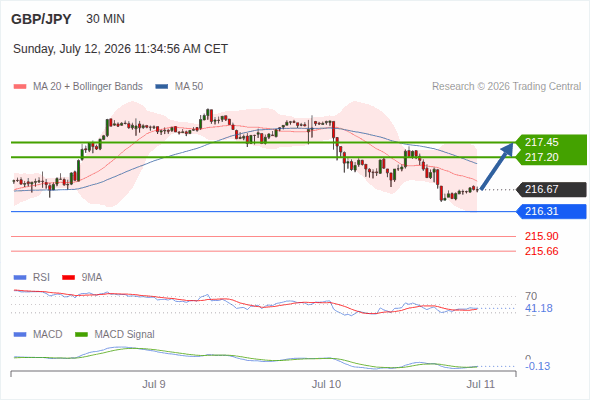Click the 9MA legend label
The width and height of the screenshot is (590, 400).
click(x=92, y=278)
